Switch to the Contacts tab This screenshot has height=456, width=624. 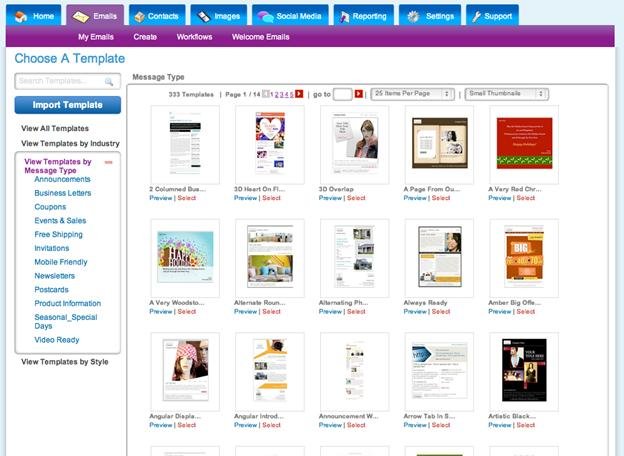point(157,16)
